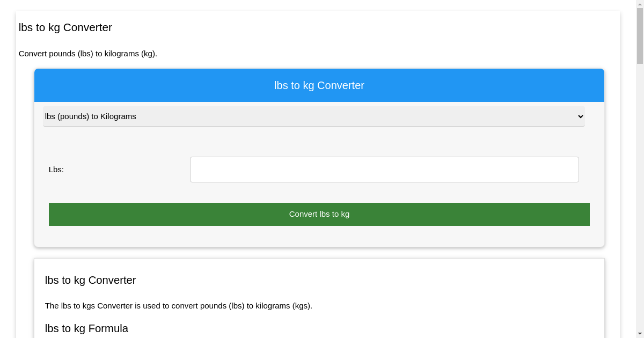Click the 'Lbs:' field label
Viewport: 644px width, 338px height.
point(56,169)
